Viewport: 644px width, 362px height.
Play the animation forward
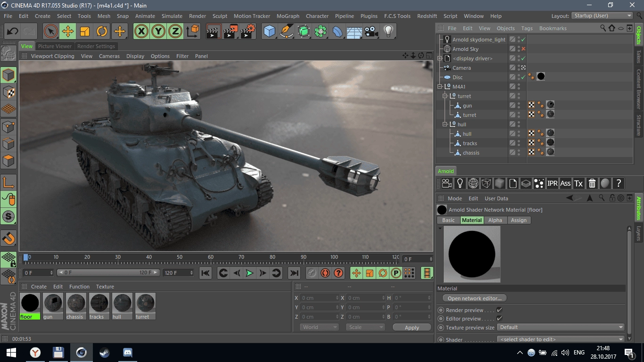click(250, 273)
